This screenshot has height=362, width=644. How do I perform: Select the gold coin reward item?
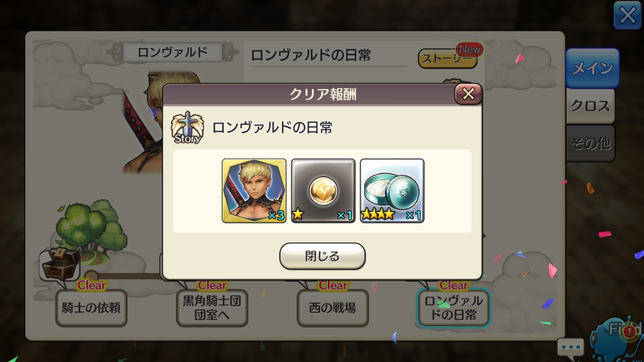[323, 190]
